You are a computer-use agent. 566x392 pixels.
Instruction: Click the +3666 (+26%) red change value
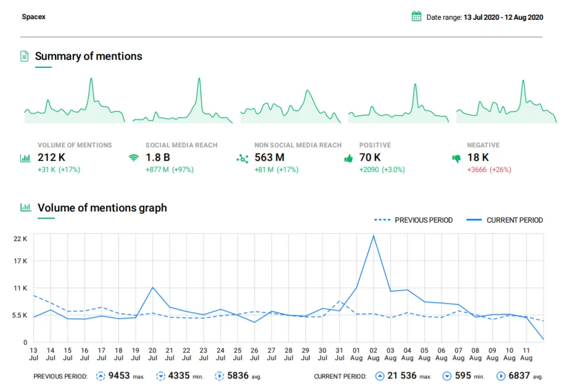click(489, 169)
